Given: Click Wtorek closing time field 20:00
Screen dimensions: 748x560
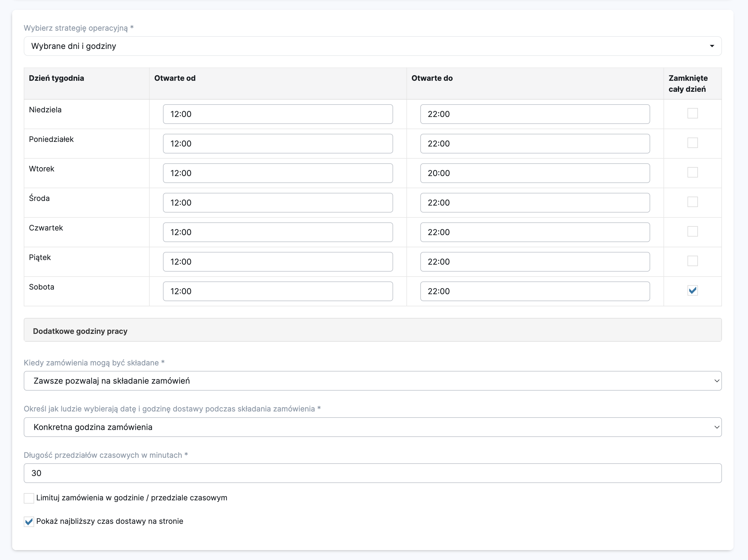Looking at the screenshot, I should click(x=535, y=173).
